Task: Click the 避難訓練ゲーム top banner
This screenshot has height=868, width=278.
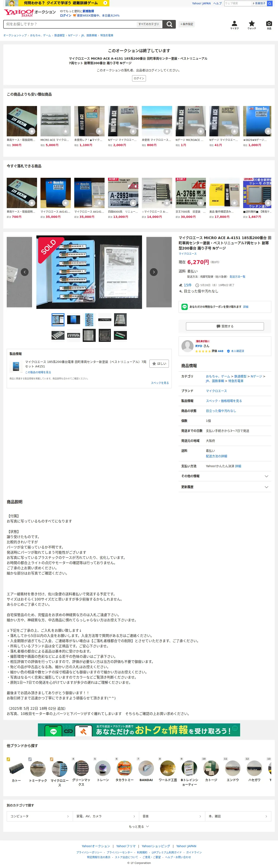Action: click(x=57, y=3)
